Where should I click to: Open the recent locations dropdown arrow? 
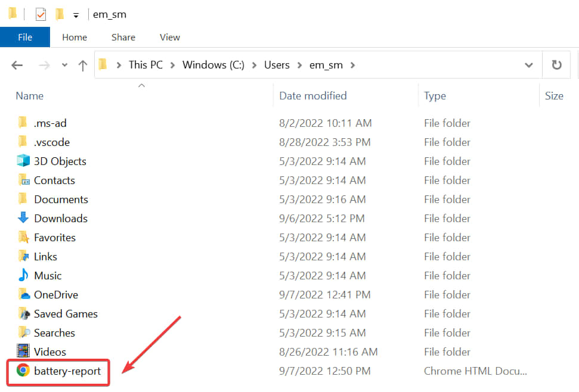pyautogui.click(x=64, y=66)
